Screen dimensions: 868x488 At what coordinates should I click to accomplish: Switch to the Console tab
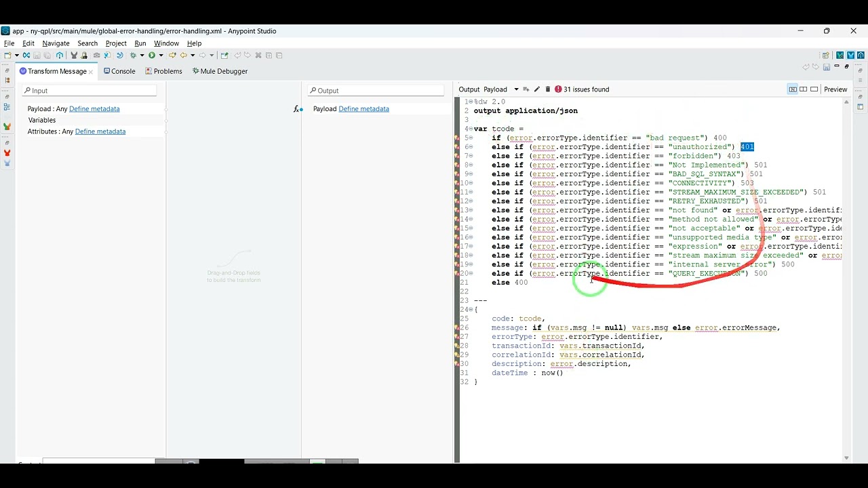point(119,71)
